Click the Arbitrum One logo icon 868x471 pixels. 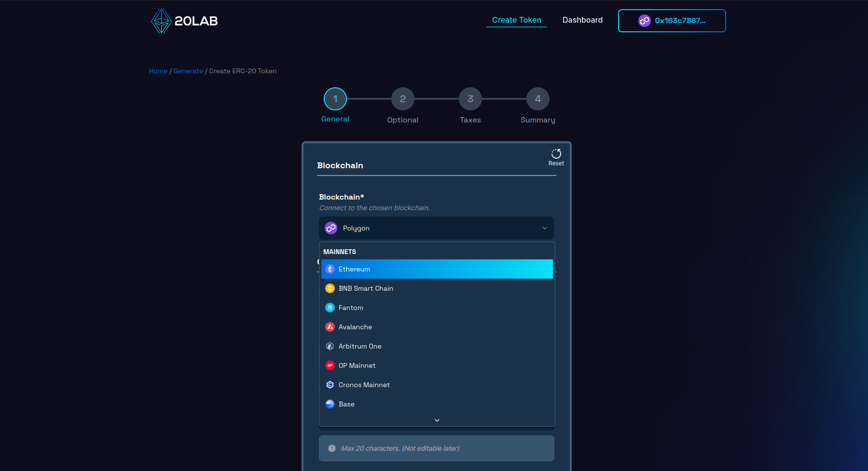[330, 346]
